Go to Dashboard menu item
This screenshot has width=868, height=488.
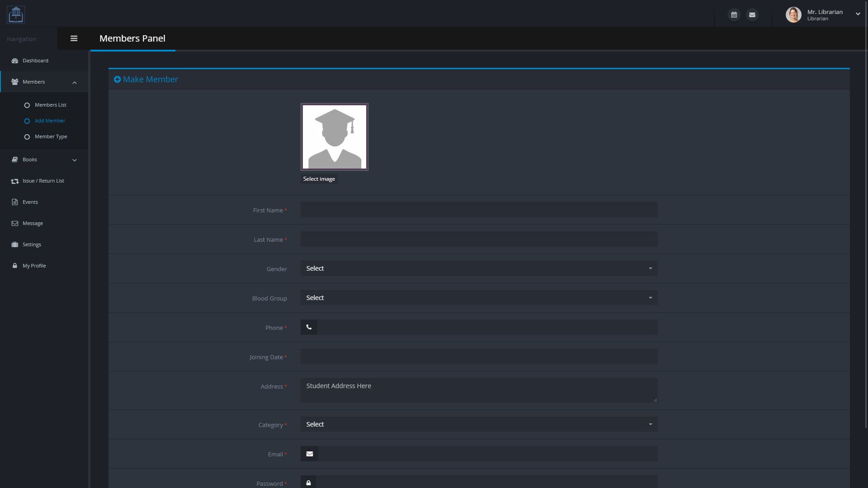click(x=44, y=61)
